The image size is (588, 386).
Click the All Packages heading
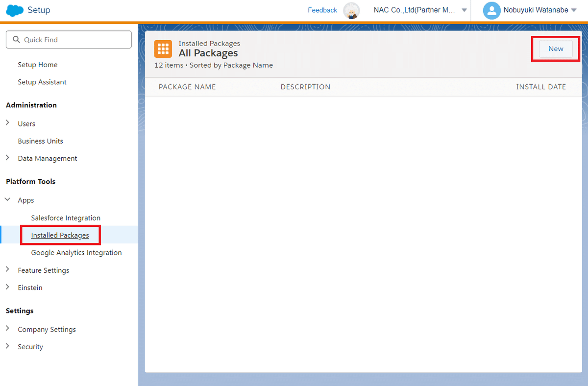(208, 53)
